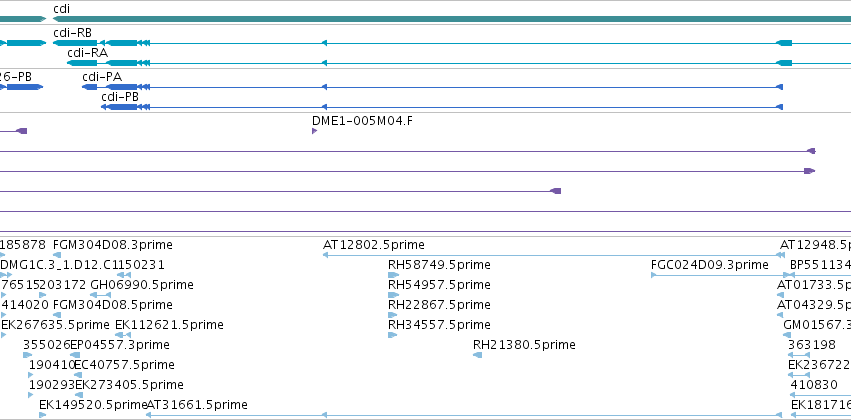Viewport: 851px width, 420px height.
Task: Select EK149520.5prime EST label
Action: tap(93, 405)
